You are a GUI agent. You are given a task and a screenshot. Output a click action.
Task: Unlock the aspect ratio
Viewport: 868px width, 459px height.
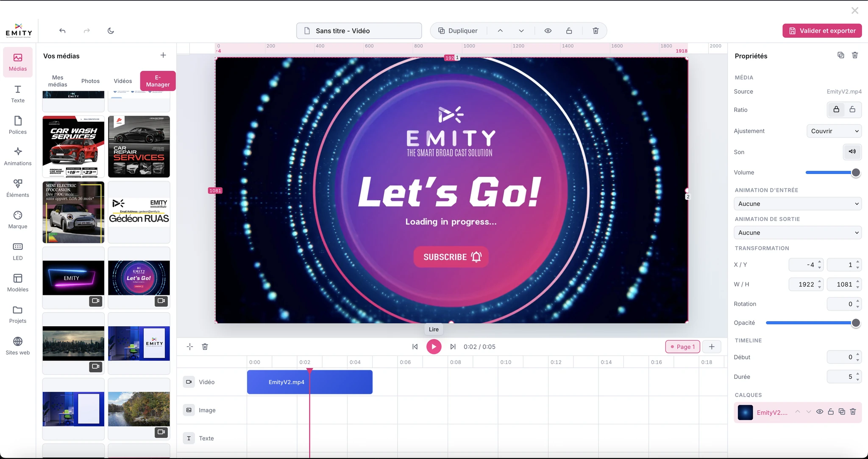[x=852, y=109]
